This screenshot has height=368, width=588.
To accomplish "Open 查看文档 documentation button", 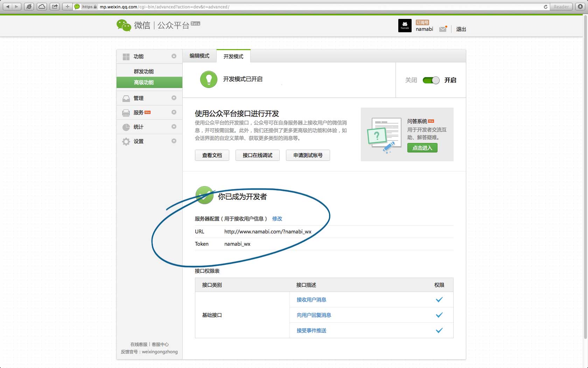I will pyautogui.click(x=212, y=155).
